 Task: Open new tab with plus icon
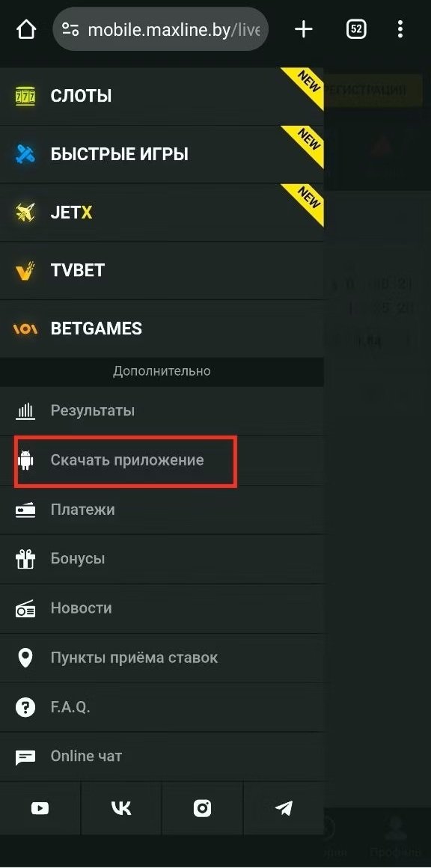pos(304,29)
